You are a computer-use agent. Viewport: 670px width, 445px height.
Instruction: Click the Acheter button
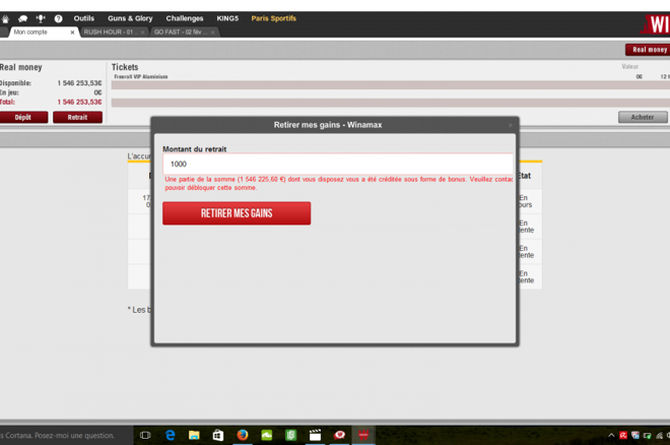(642, 117)
